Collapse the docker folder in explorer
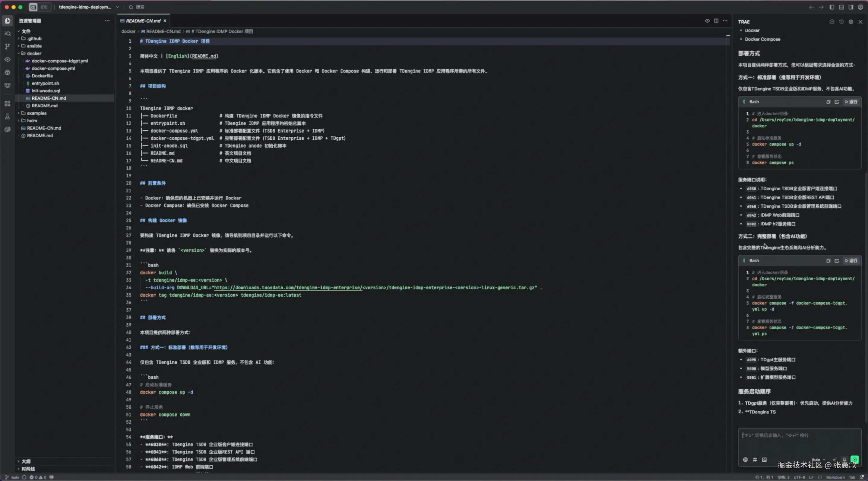The image size is (868, 481). (34, 54)
